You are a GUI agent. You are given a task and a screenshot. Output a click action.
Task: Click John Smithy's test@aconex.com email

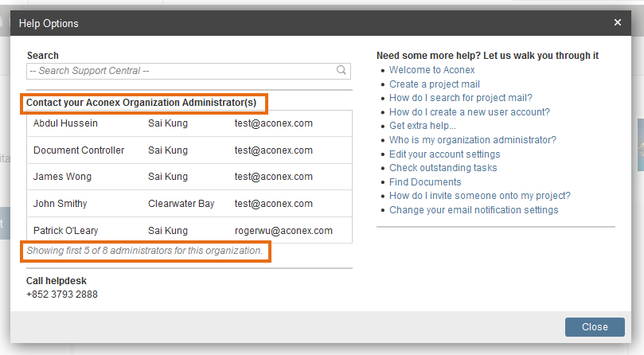274,204
